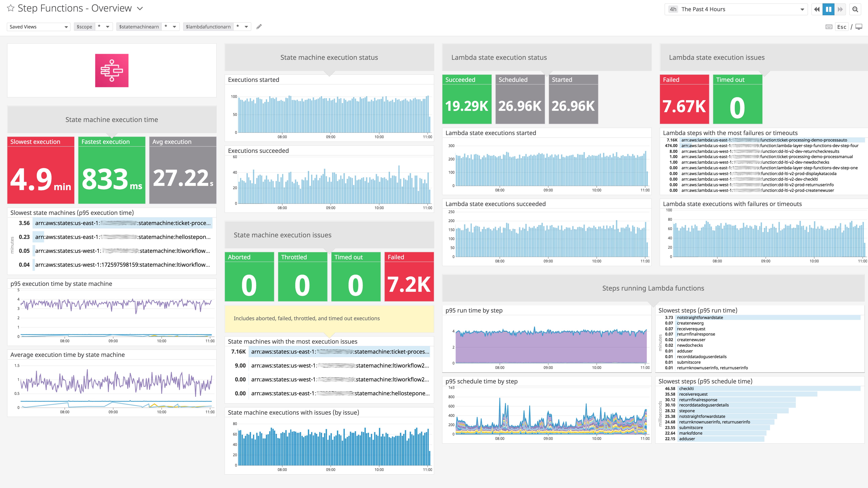Click the pencil icon to edit template variables
The width and height of the screenshot is (868, 488).
(x=259, y=27)
